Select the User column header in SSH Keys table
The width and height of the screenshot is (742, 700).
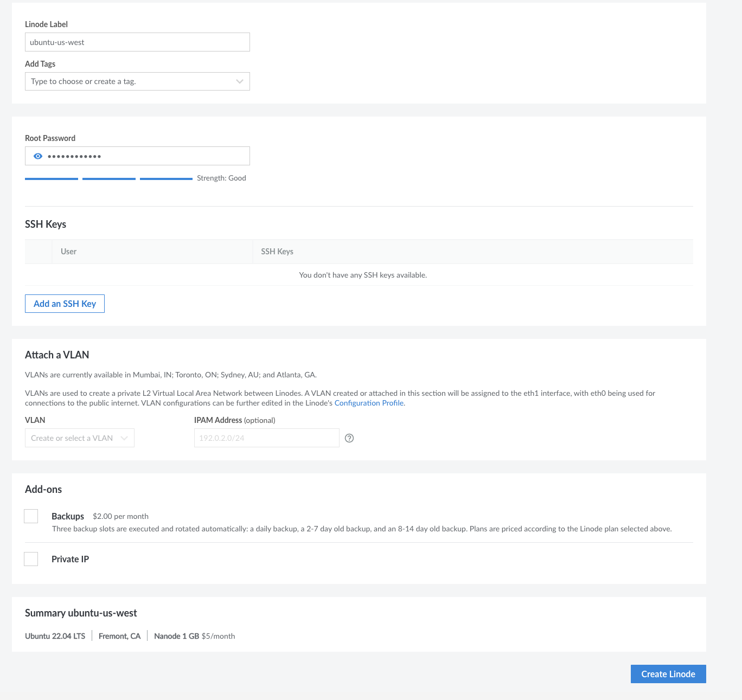(x=68, y=252)
